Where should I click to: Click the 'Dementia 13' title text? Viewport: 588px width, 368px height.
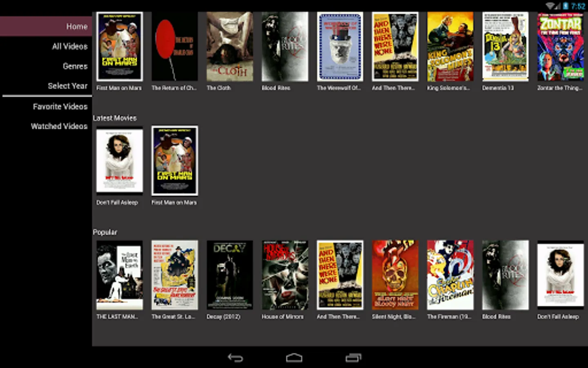pyautogui.click(x=498, y=88)
